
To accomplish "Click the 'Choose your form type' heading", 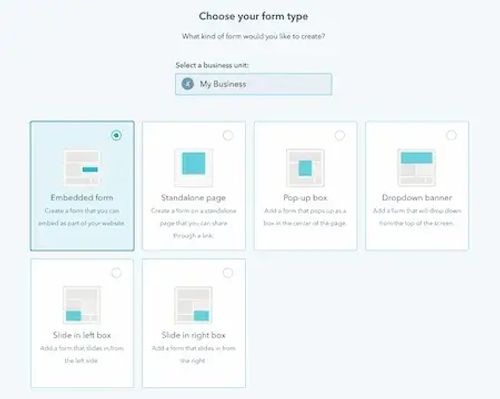I will [253, 16].
